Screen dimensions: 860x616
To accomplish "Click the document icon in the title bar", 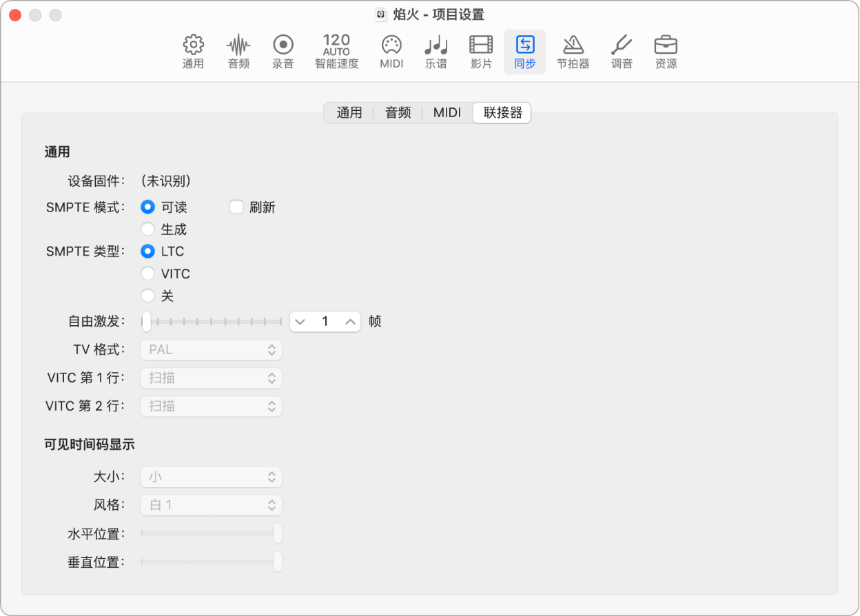I will pyautogui.click(x=380, y=14).
